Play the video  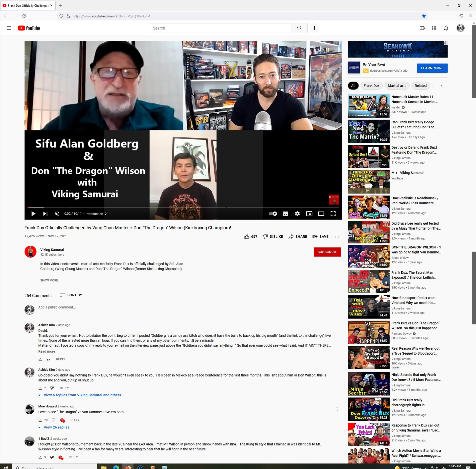click(x=33, y=214)
